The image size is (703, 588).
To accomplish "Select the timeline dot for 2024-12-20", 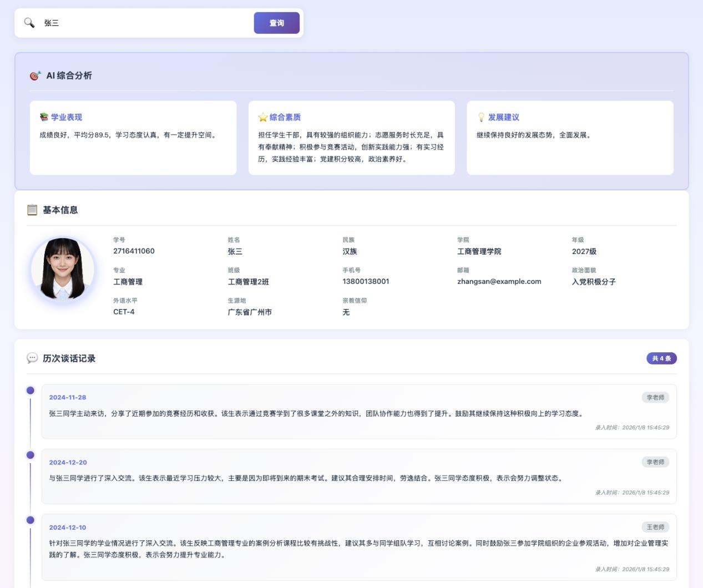I will tap(31, 455).
